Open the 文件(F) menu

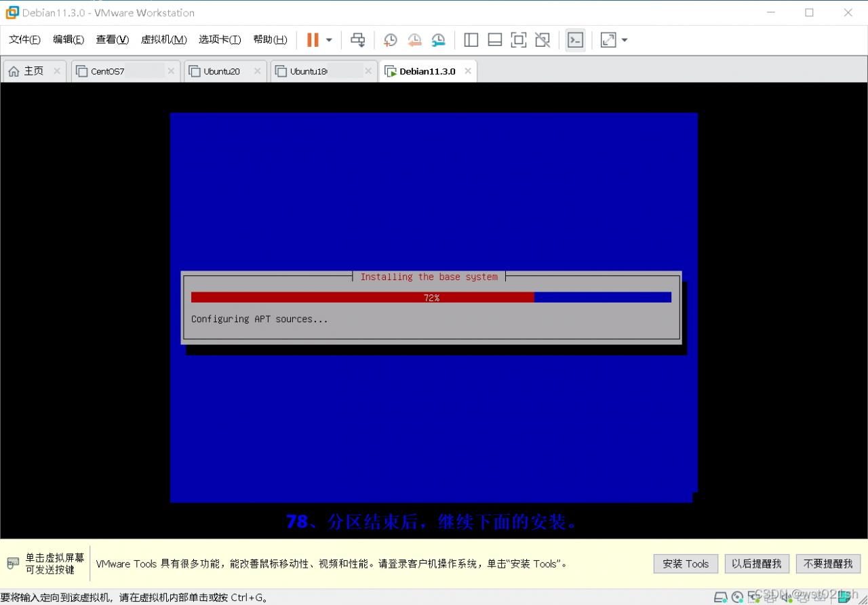click(x=24, y=39)
